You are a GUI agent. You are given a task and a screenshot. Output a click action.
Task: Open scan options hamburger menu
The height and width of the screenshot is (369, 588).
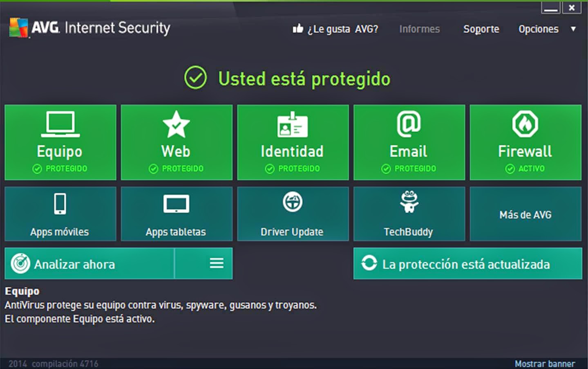coord(217,263)
